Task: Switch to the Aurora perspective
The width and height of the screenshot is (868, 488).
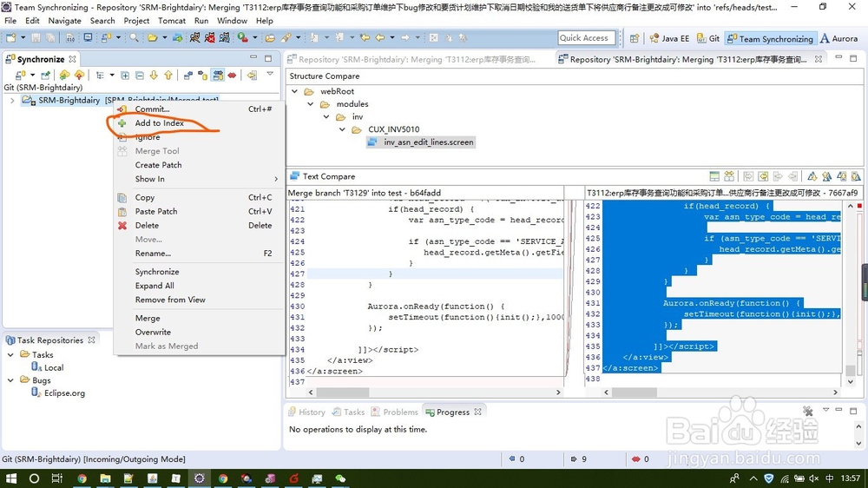Action: [x=838, y=38]
